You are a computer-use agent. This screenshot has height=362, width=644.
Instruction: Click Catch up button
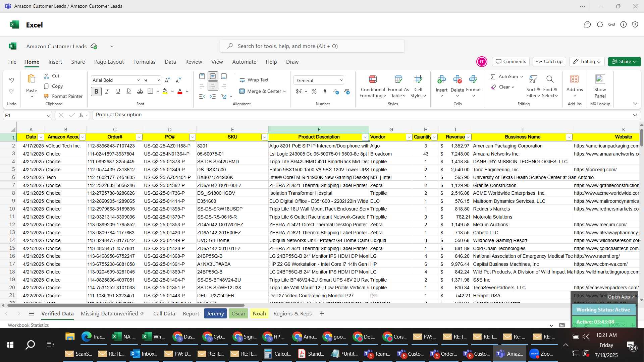(549, 62)
